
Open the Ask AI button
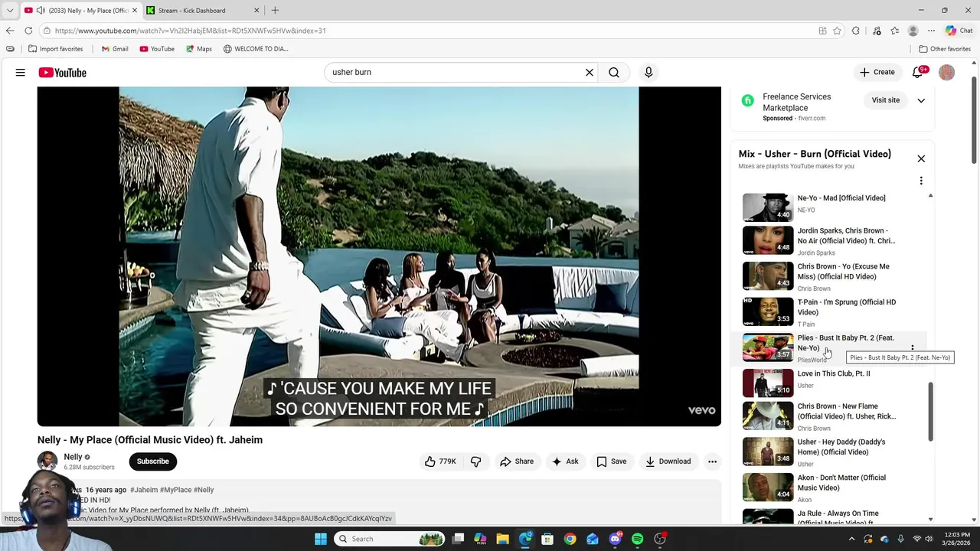(565, 461)
